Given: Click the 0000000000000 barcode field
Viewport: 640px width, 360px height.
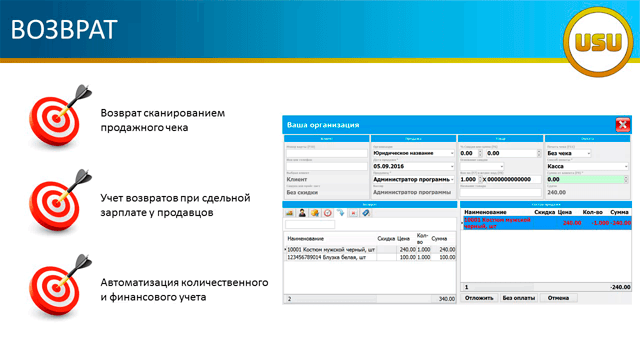Looking at the screenshot, I should [x=513, y=179].
